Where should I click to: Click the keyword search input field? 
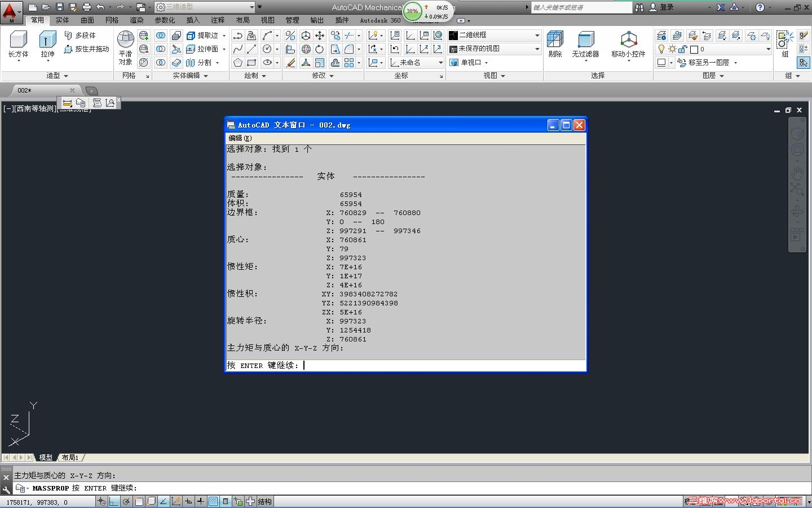pos(581,7)
